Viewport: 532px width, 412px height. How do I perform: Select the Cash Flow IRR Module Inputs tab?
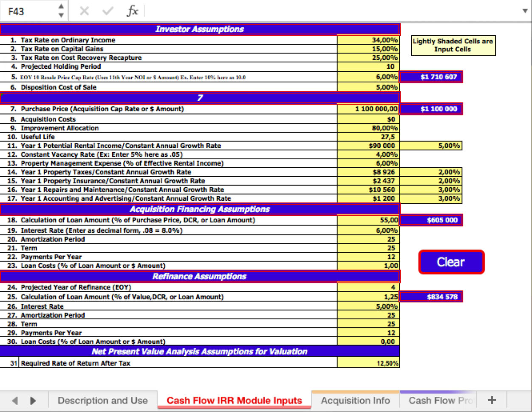[234, 400]
